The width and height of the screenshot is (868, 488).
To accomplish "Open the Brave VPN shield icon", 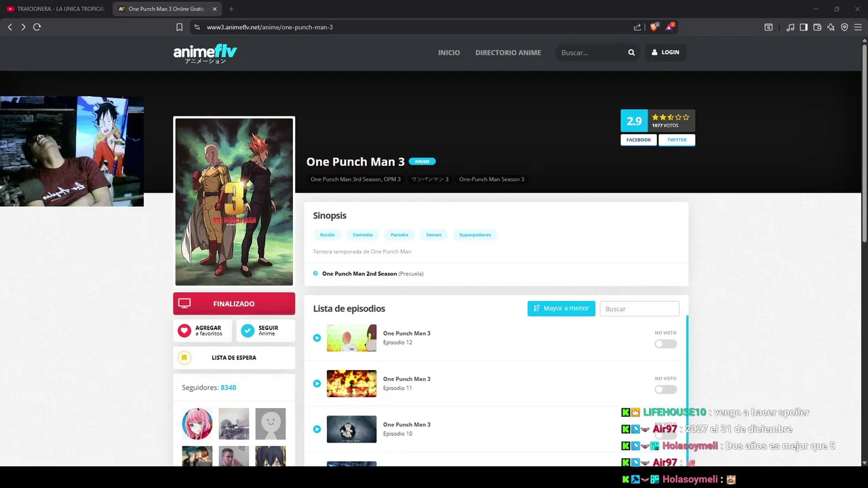I will (844, 27).
